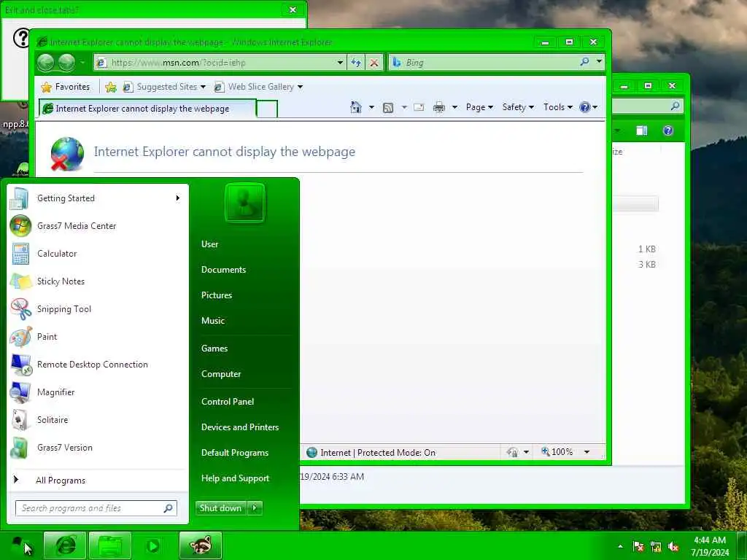Open file explorer taskbar button

(109, 545)
